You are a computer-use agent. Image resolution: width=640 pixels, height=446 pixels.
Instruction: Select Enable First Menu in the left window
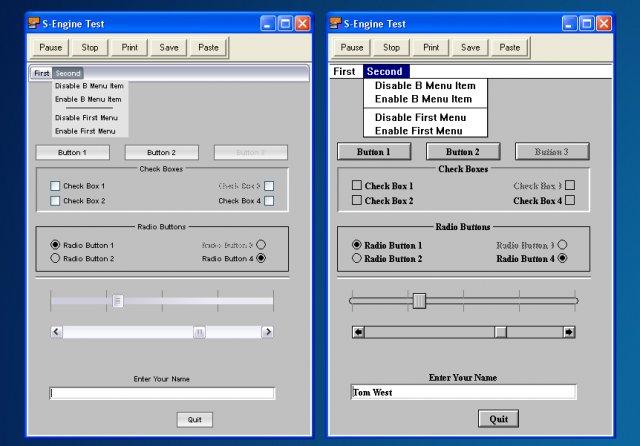86,131
